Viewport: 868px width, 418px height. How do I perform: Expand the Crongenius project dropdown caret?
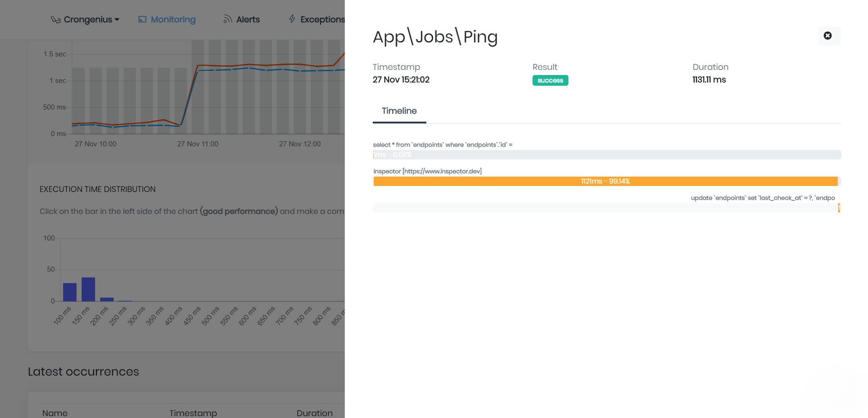click(117, 20)
